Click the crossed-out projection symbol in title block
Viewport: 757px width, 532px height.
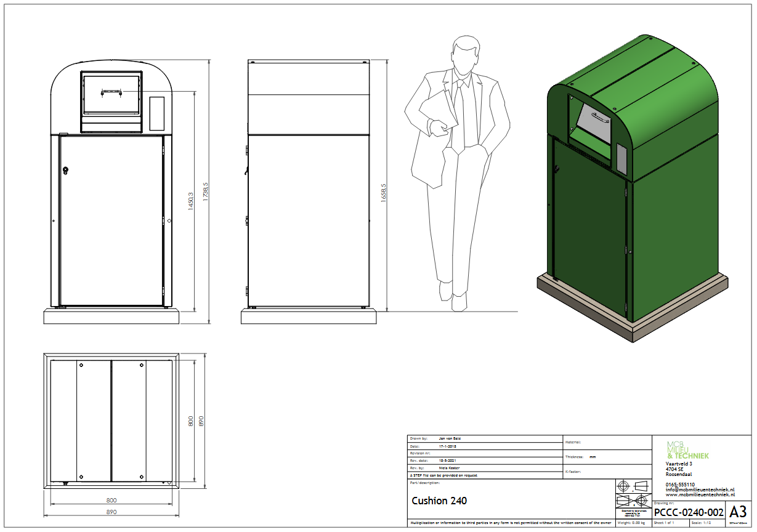coord(633,499)
